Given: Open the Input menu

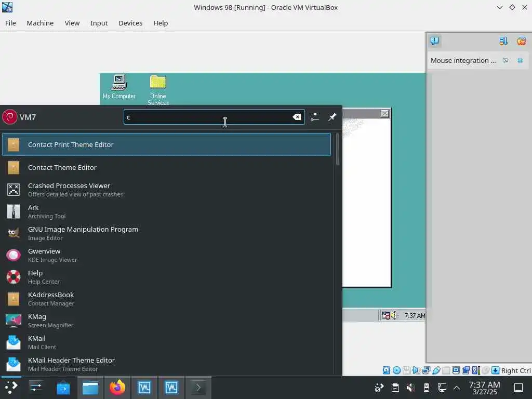Looking at the screenshot, I should pos(99,23).
